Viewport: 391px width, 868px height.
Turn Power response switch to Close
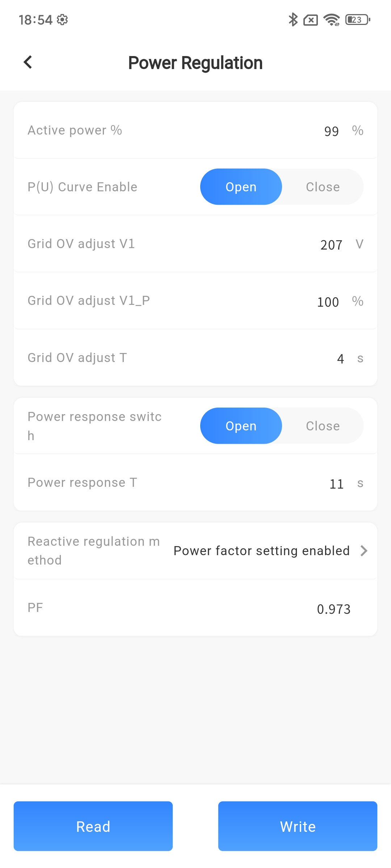pos(323,426)
